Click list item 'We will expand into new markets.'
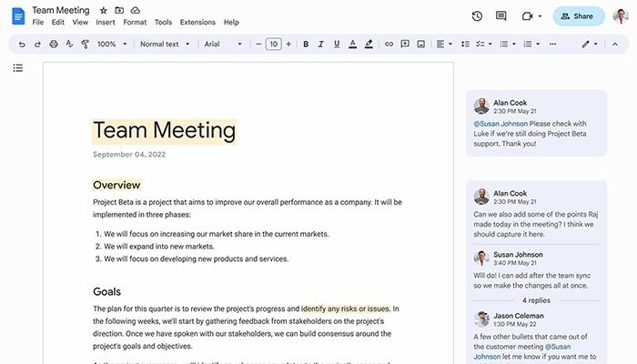The height and width of the screenshot is (364, 637). point(159,247)
